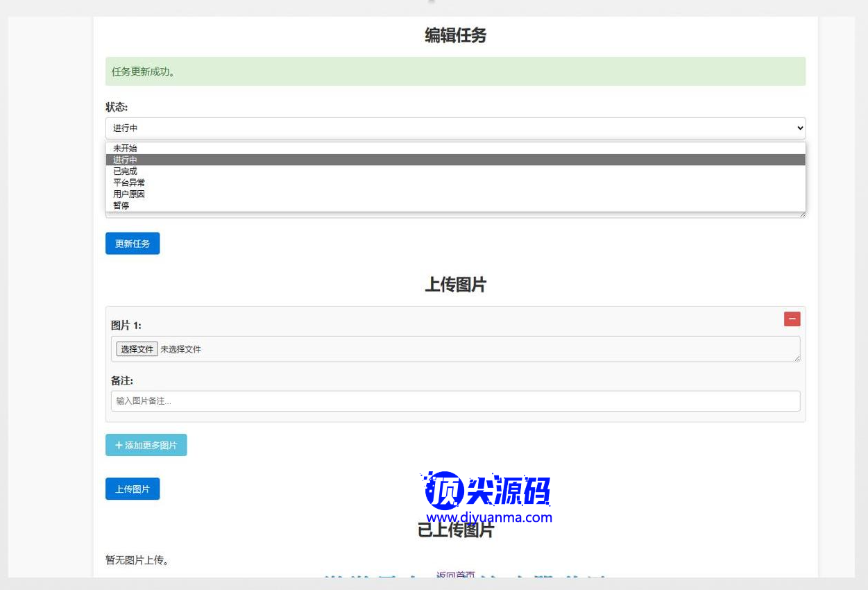Click www.diyuanma.com watermark text

coord(489,517)
